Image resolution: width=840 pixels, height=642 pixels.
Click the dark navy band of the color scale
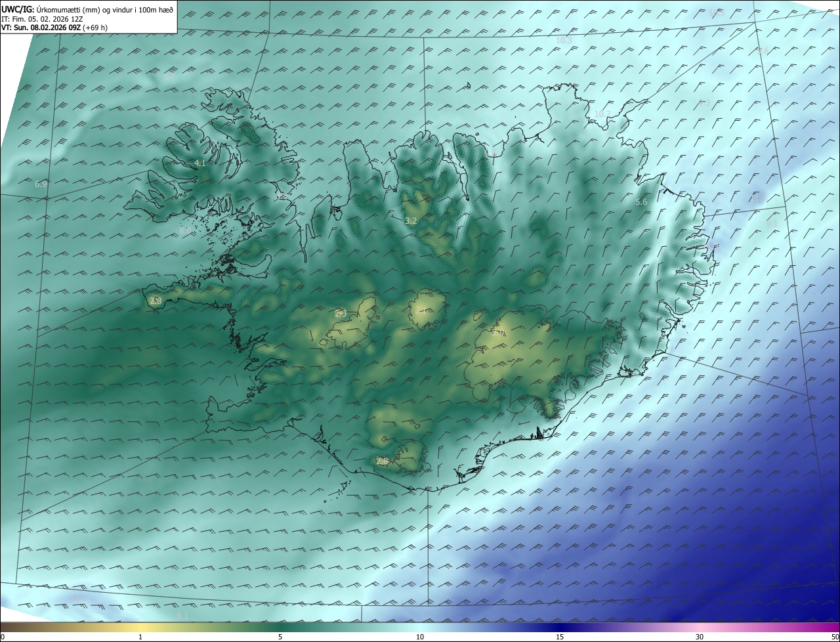coord(560,627)
